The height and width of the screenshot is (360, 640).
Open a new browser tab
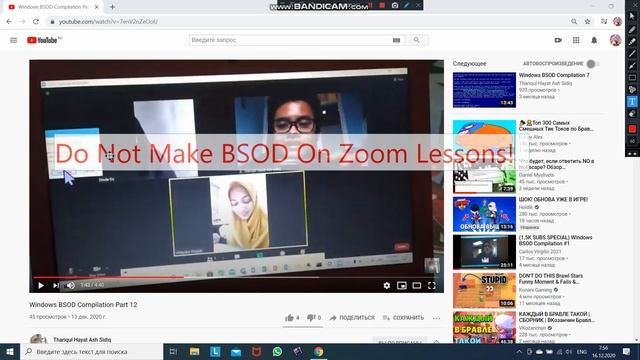tap(112, 7)
